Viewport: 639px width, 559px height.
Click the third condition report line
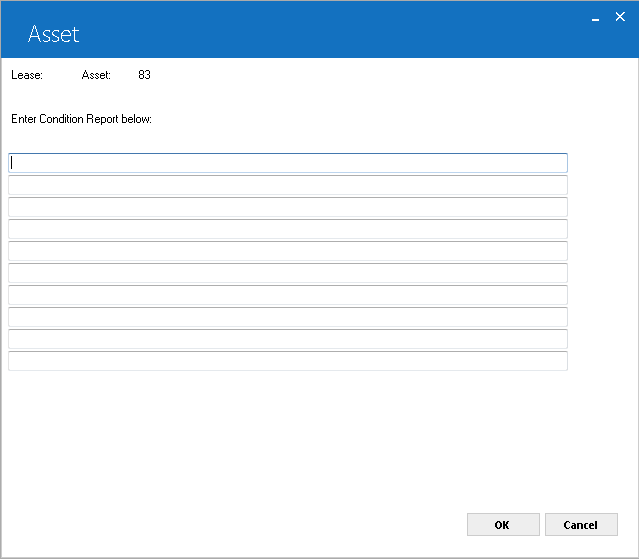(x=288, y=207)
